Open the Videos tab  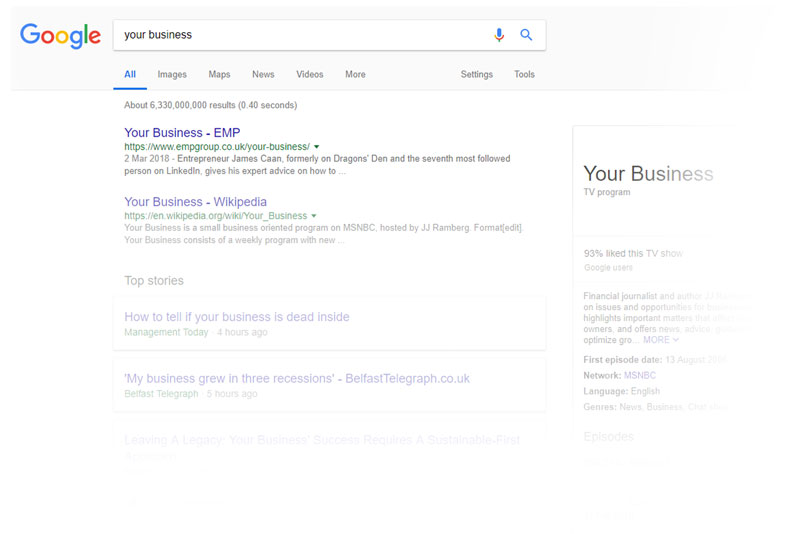[310, 74]
